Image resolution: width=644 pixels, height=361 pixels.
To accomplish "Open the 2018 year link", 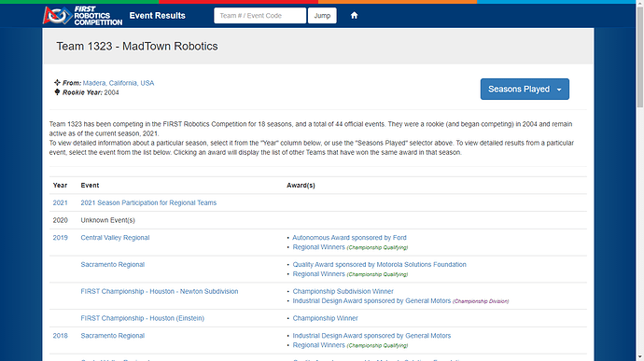I will tap(60, 336).
